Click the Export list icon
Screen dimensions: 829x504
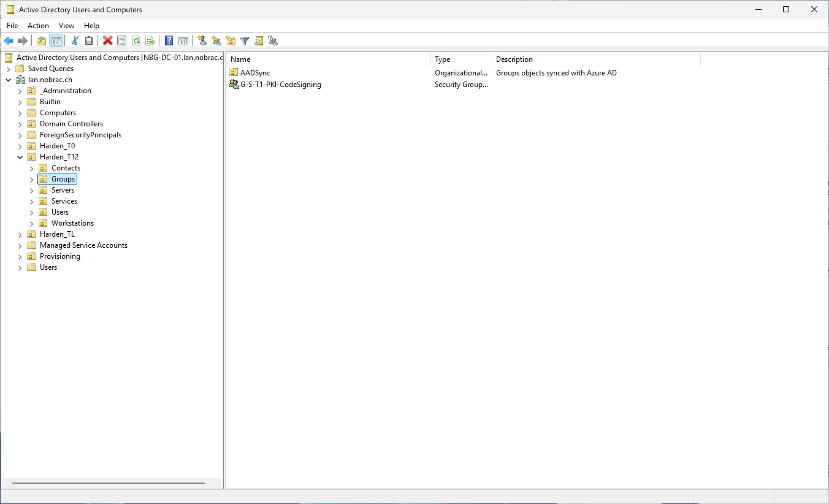pos(150,41)
